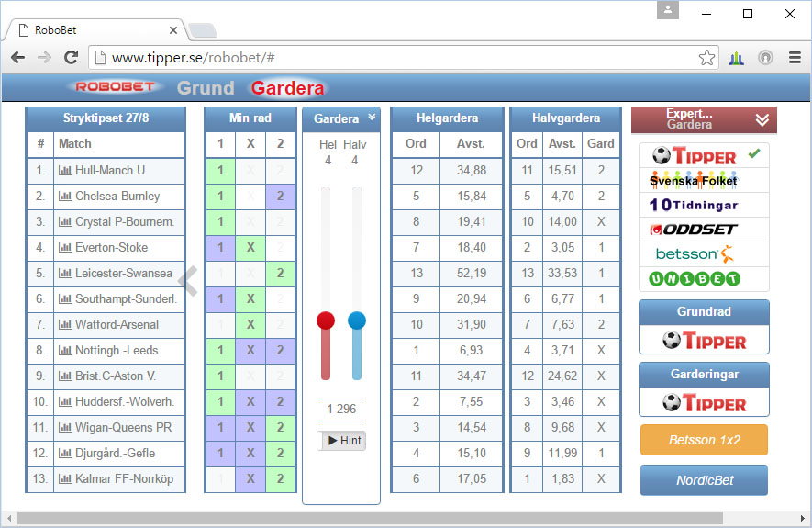Open statistics chart icon for Wigan-Queens PR
Viewport: 812px width, 528px height.
[x=65, y=428]
